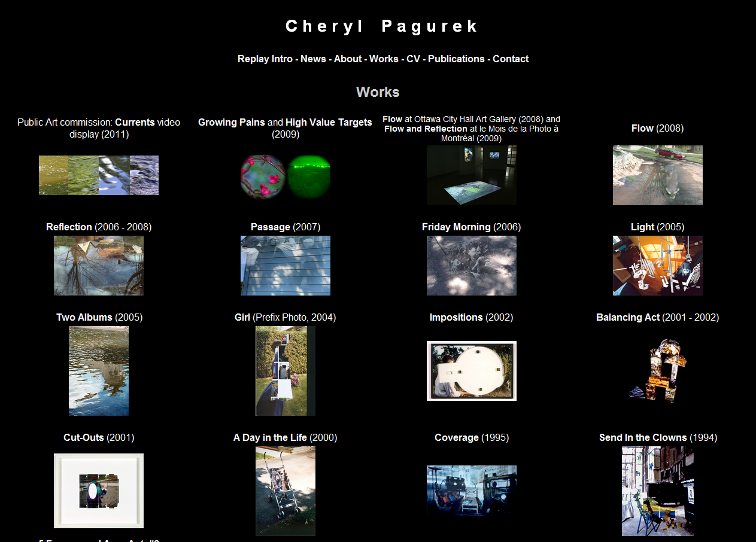View the Flow (2008) red car thumbnail

(657, 175)
